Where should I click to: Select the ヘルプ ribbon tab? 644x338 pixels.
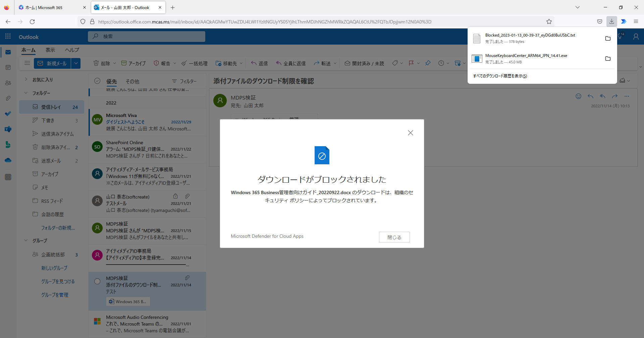tap(72, 50)
